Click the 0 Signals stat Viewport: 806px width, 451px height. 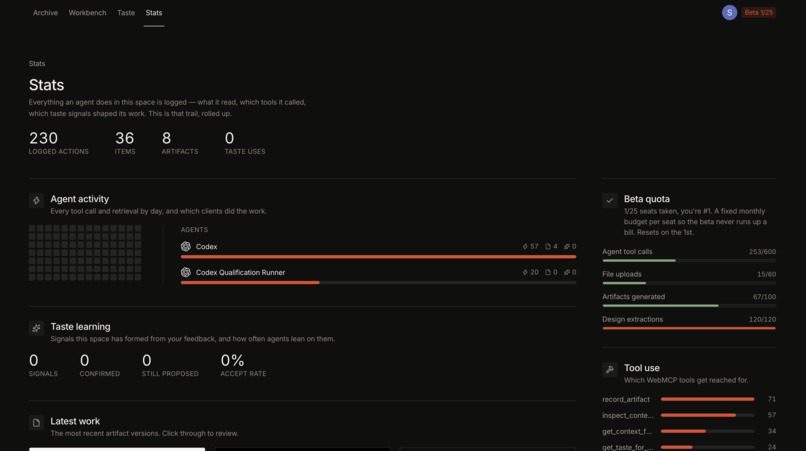point(43,365)
